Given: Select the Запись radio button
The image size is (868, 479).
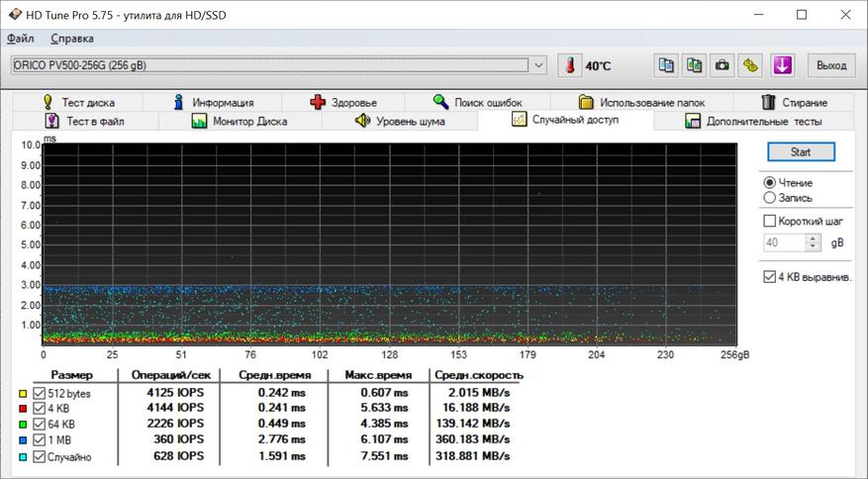Looking at the screenshot, I should (769, 198).
